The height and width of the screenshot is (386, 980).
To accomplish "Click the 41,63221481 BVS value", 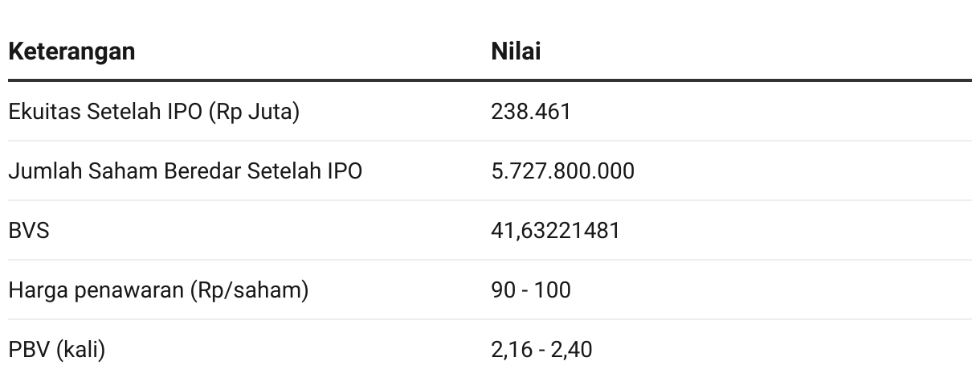I will [556, 230].
